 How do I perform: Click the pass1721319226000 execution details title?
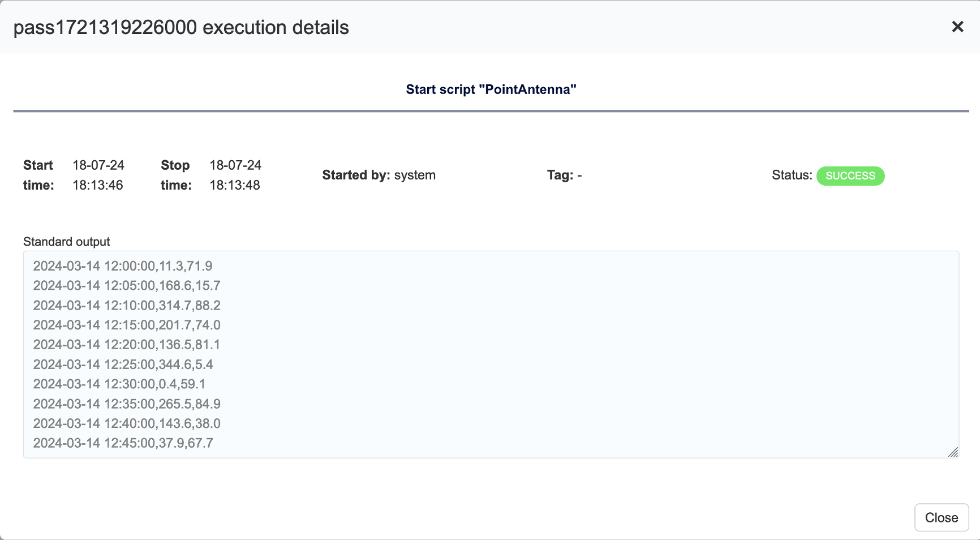click(181, 27)
